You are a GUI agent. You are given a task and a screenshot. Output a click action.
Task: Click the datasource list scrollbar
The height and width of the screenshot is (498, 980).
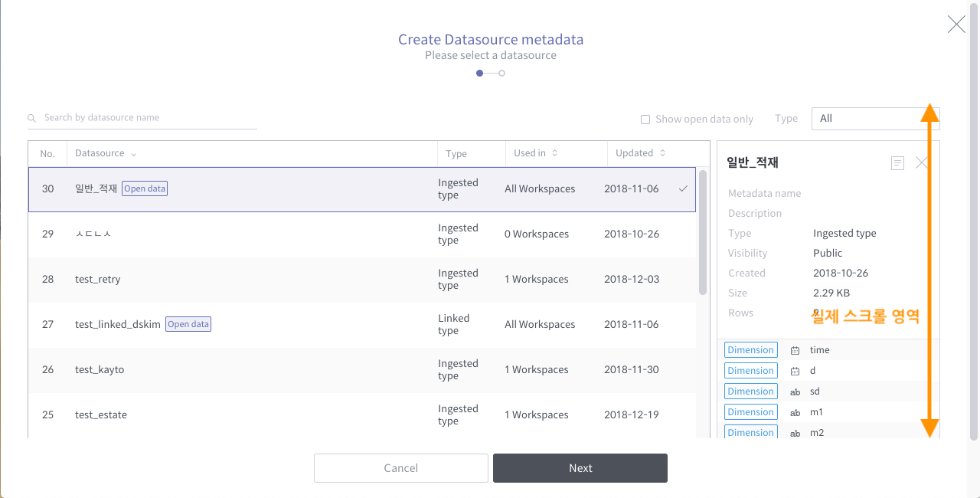(x=703, y=232)
